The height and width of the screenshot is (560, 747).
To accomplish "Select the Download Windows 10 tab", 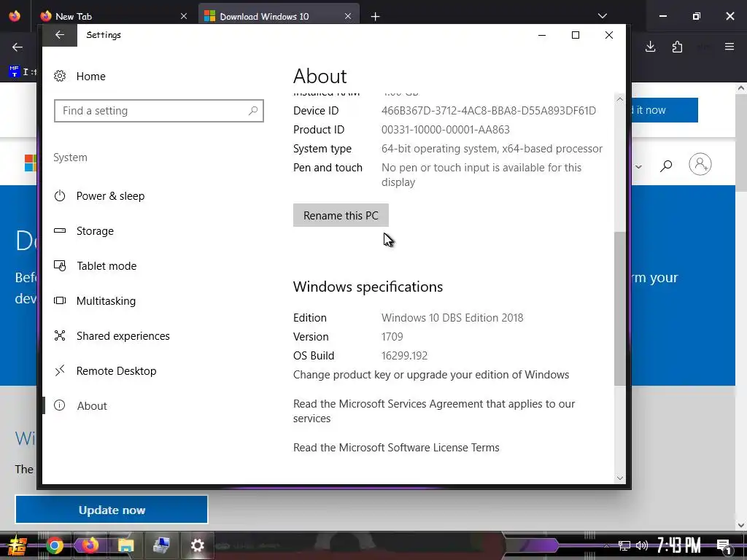I will coord(279,16).
